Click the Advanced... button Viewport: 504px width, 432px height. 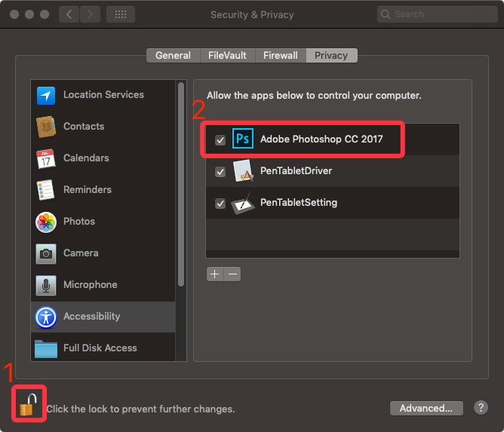tap(426, 408)
